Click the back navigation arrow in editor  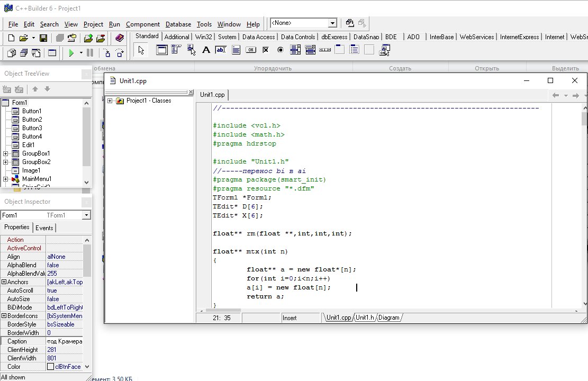click(x=556, y=96)
